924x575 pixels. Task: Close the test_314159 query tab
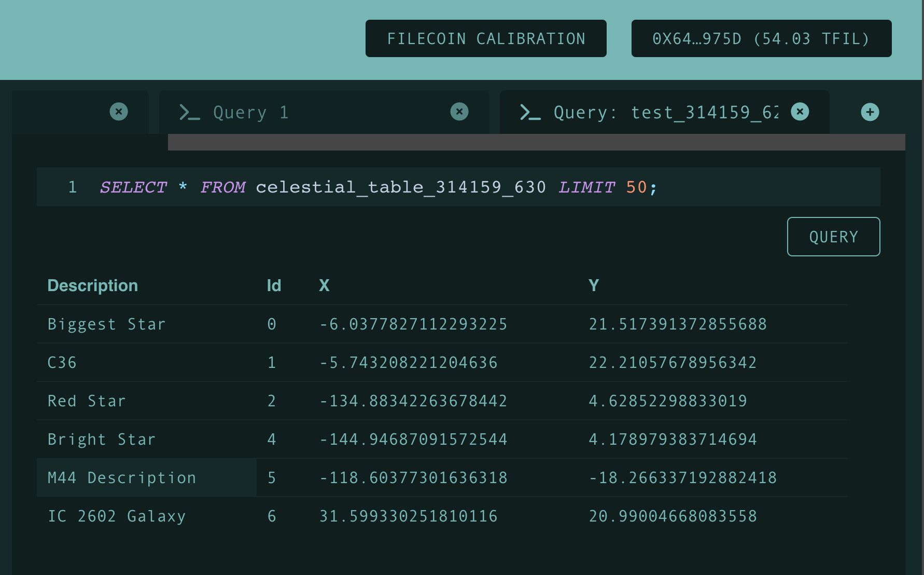tap(800, 112)
